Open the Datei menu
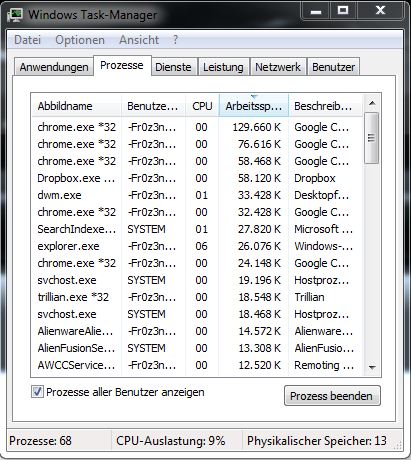 coord(28,40)
